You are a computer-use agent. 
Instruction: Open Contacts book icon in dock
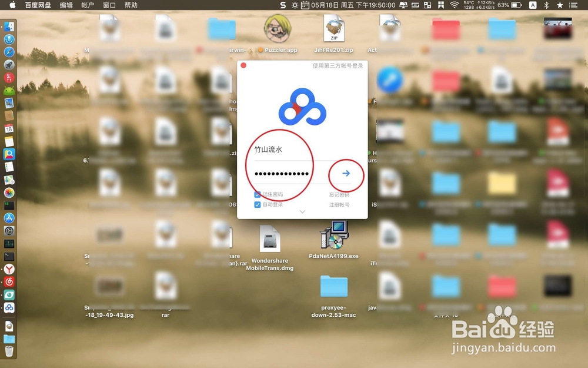[x=9, y=115]
